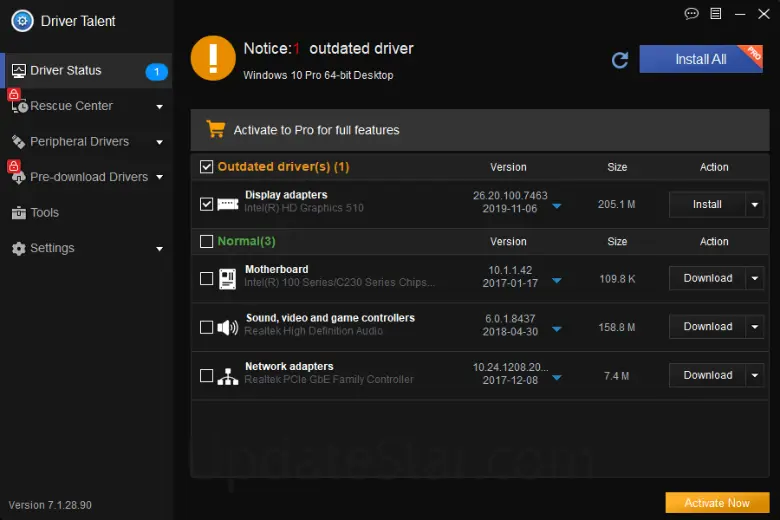The height and width of the screenshot is (520, 780).
Task: Click the Peripheral Drivers plug icon
Action: [x=18, y=142]
